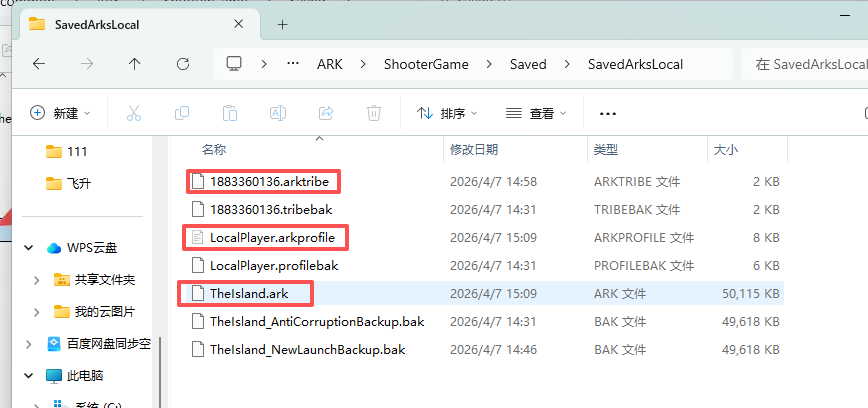The image size is (868, 408).
Task: Click the Paste clipboard icon
Action: click(230, 113)
